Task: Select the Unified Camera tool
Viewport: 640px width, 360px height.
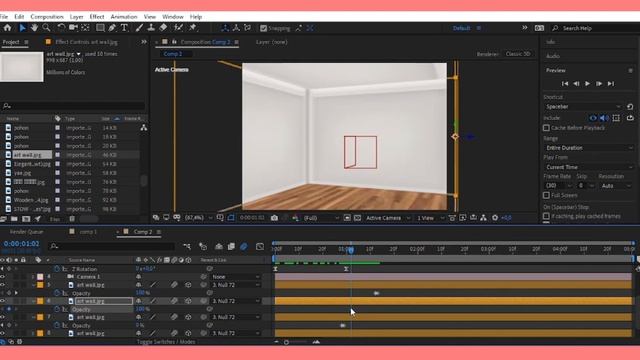Action: (73, 28)
